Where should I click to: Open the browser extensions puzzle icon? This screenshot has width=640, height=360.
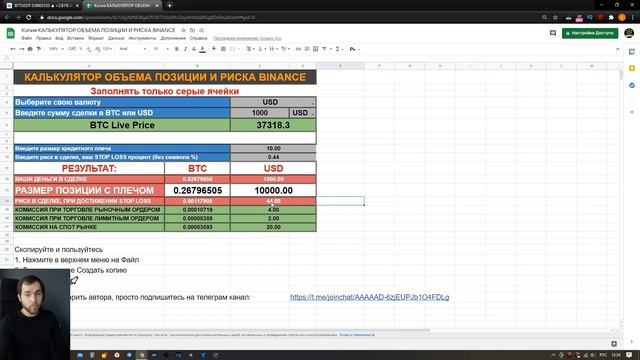(611, 18)
